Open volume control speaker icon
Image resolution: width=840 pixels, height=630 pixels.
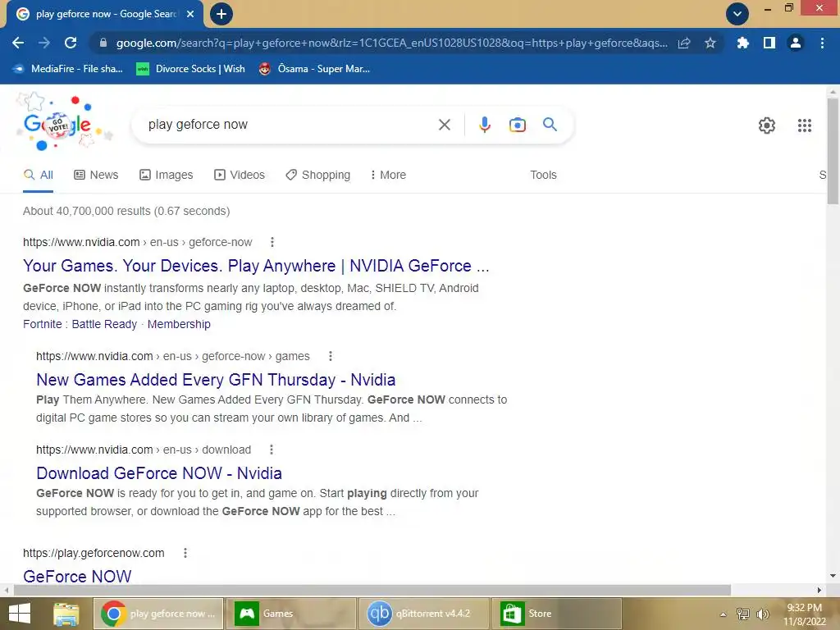tap(763, 614)
